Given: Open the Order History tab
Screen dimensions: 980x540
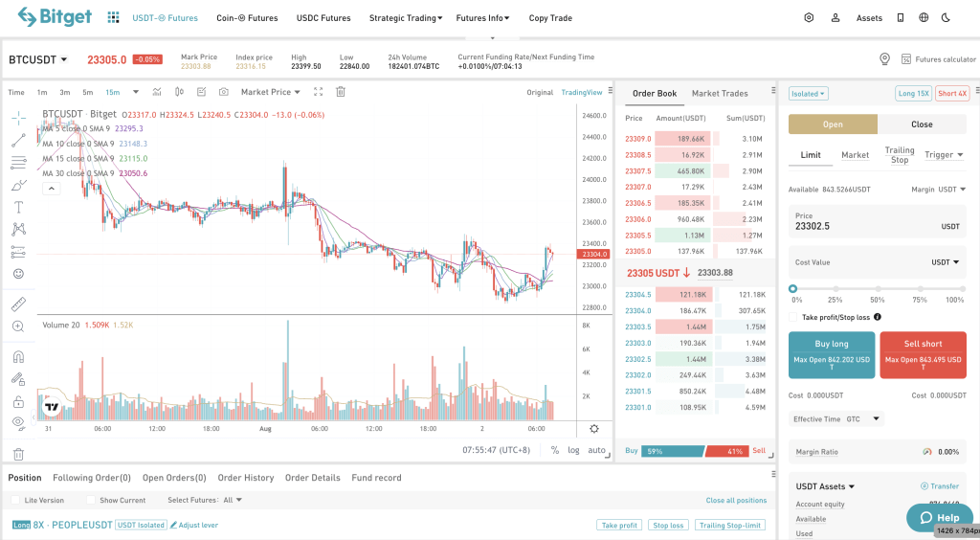Looking at the screenshot, I should (x=246, y=478).
